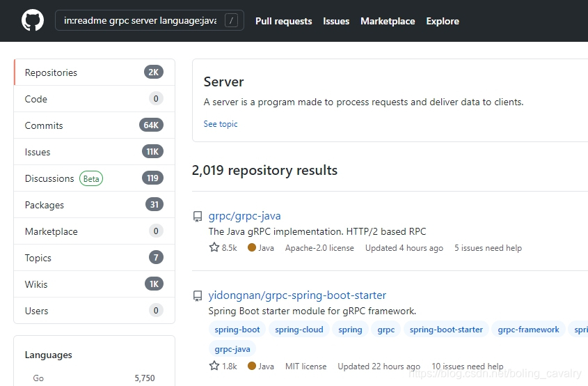This screenshot has width=588, height=386.
Task: Go to Marketplace in the header menu
Action: [388, 21]
